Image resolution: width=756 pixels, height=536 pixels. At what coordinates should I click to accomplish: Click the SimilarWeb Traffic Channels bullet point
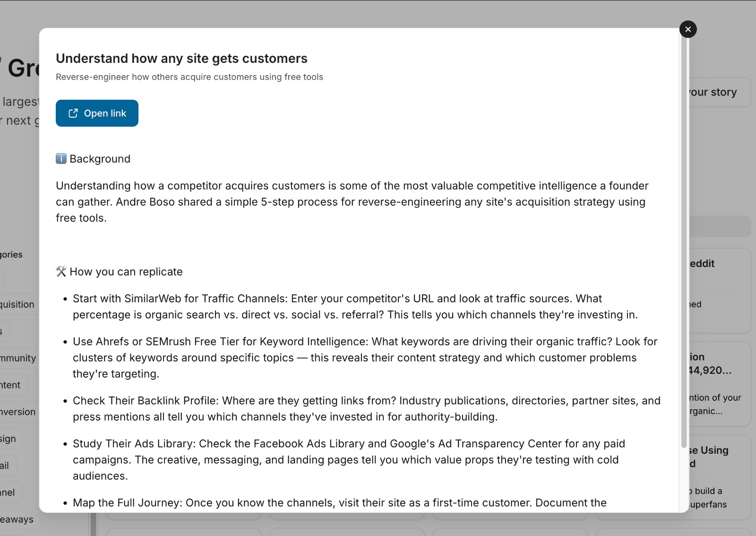(355, 307)
